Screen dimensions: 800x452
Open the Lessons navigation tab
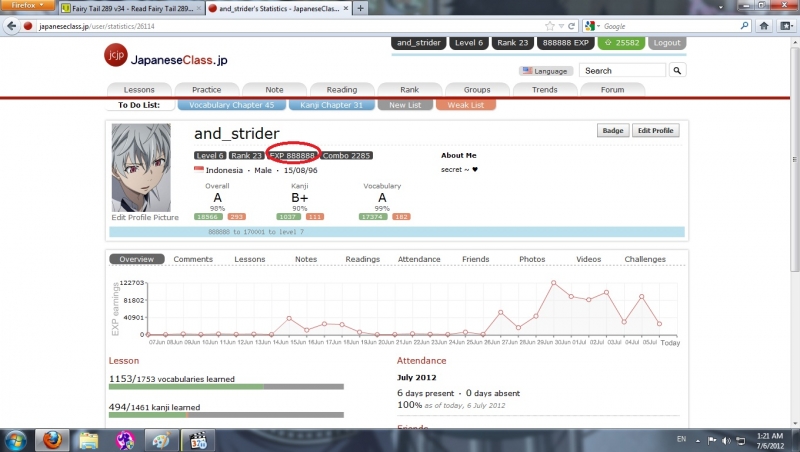[x=139, y=89]
